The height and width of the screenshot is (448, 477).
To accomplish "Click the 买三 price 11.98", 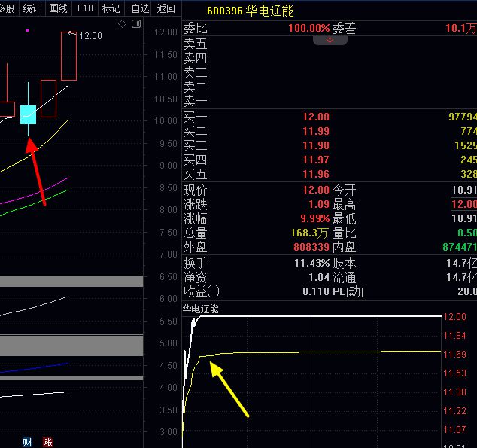I will click(316, 145).
